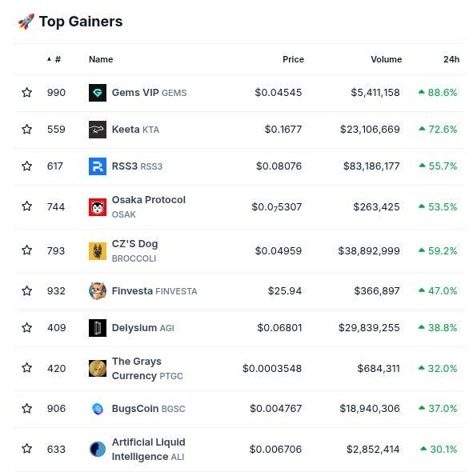The width and height of the screenshot is (473, 476).
Task: Open Artificial Liquid Intelligence ALI link
Action: click(148, 450)
